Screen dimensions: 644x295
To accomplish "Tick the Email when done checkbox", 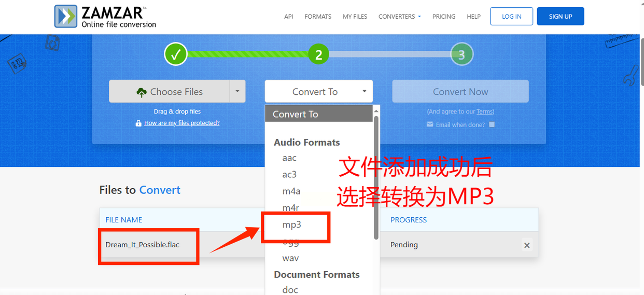I will [492, 124].
